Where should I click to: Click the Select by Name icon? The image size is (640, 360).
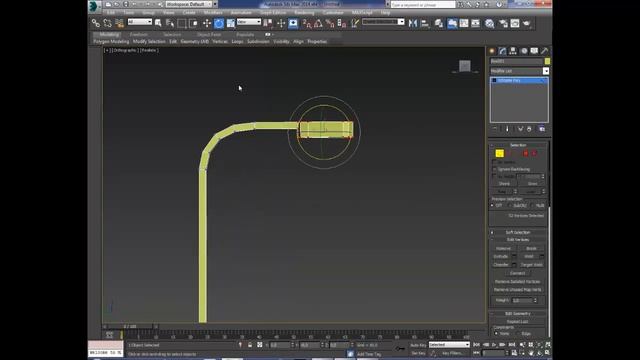pyautogui.click(x=170, y=23)
